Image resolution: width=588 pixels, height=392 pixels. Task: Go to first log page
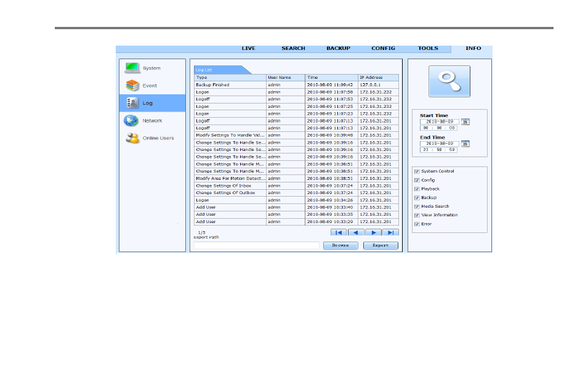click(338, 232)
